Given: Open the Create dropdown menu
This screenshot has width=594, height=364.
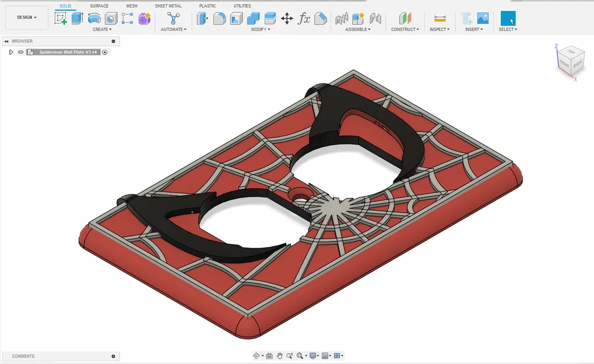Looking at the screenshot, I should click(102, 29).
